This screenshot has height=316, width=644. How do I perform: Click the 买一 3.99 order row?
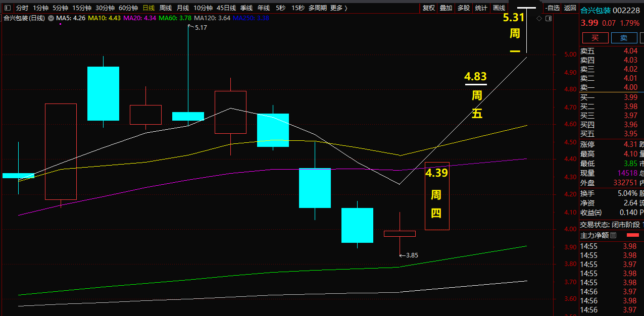[612, 97]
